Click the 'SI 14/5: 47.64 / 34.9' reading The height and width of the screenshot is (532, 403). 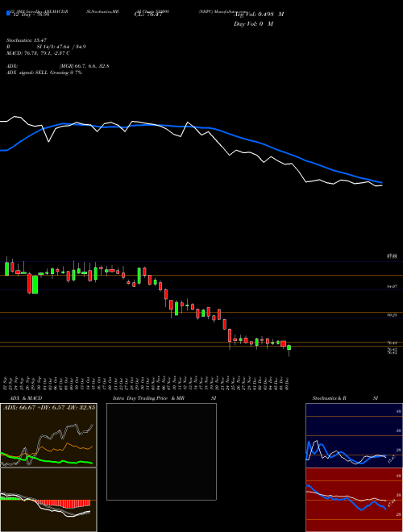(x=61, y=47)
